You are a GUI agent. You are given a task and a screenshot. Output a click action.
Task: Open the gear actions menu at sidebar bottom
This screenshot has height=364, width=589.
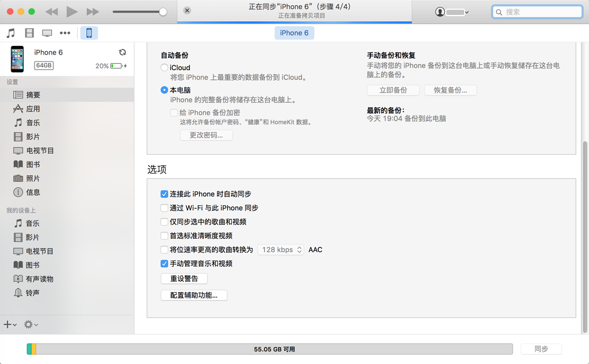coord(31,324)
